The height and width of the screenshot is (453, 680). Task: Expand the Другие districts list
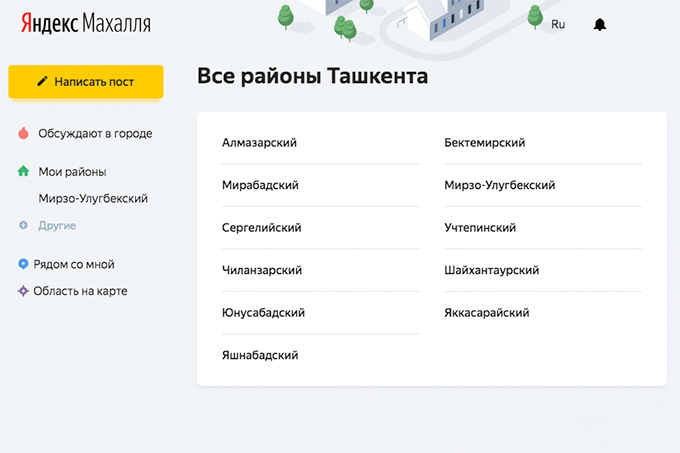point(57,226)
